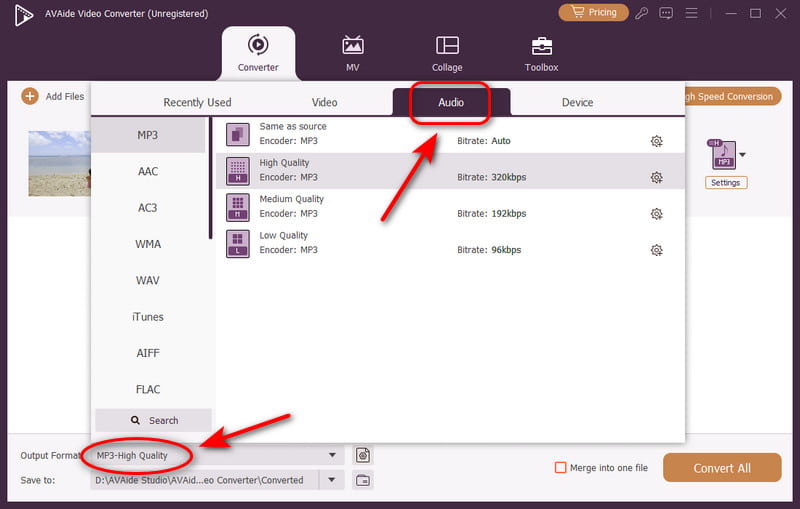Screen dimensions: 800x509
Task: Click the beach video thumbnail
Action: click(x=59, y=161)
